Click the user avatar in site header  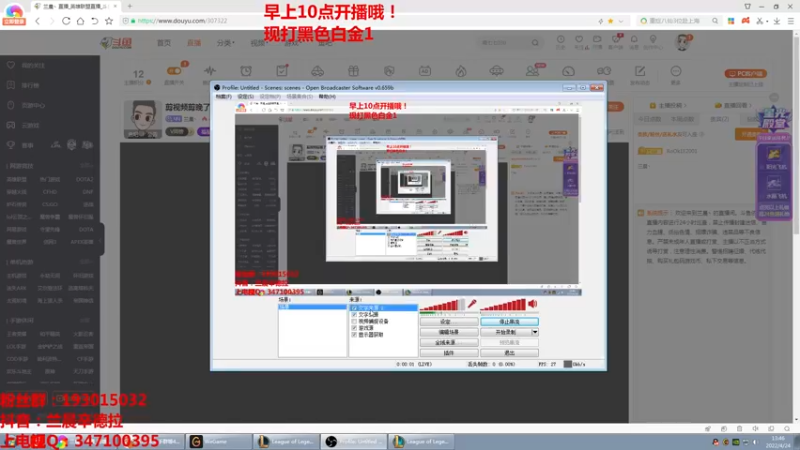(682, 42)
